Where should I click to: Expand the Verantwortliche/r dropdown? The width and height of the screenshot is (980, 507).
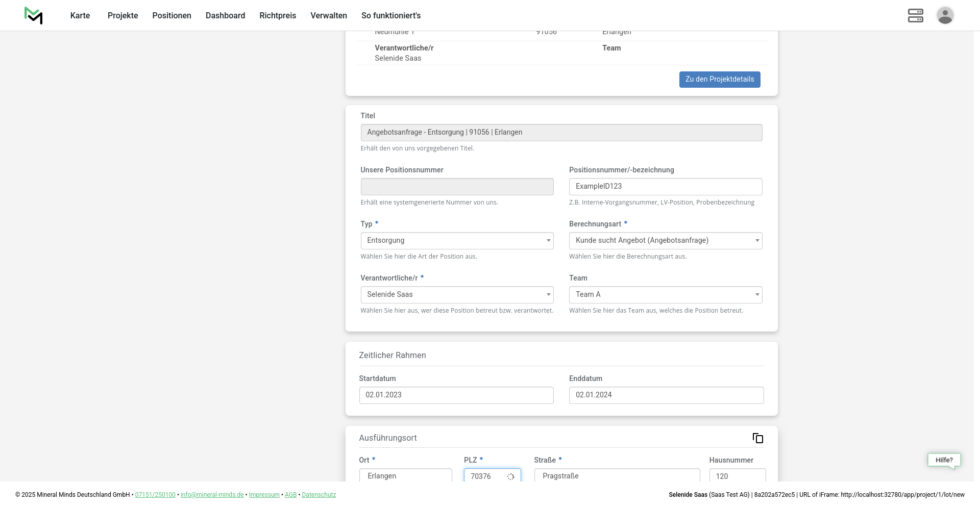[457, 295]
